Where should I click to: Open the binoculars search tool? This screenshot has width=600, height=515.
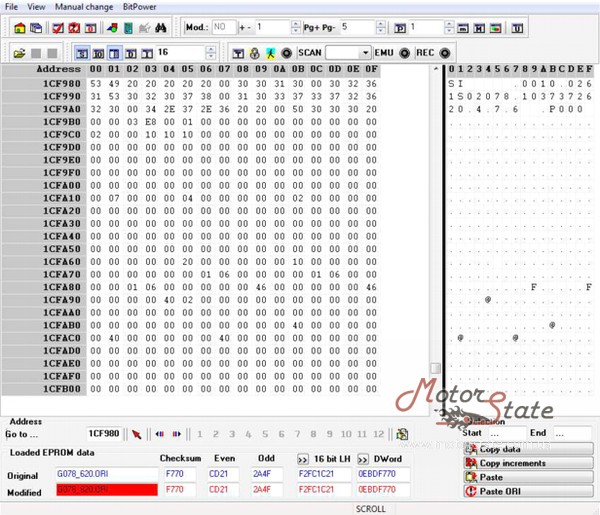point(161,28)
